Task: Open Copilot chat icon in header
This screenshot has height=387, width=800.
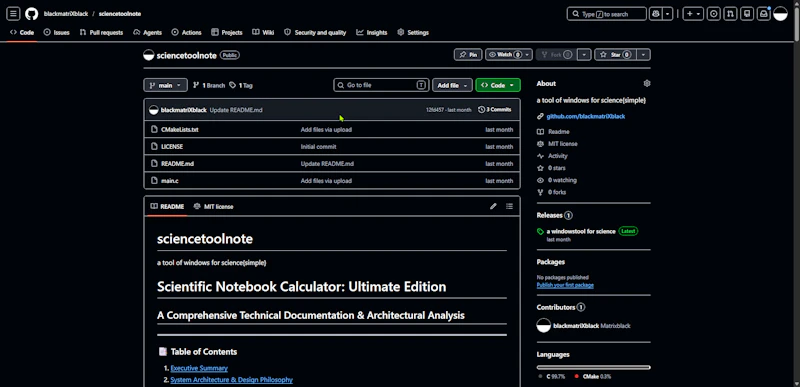Action: point(655,14)
